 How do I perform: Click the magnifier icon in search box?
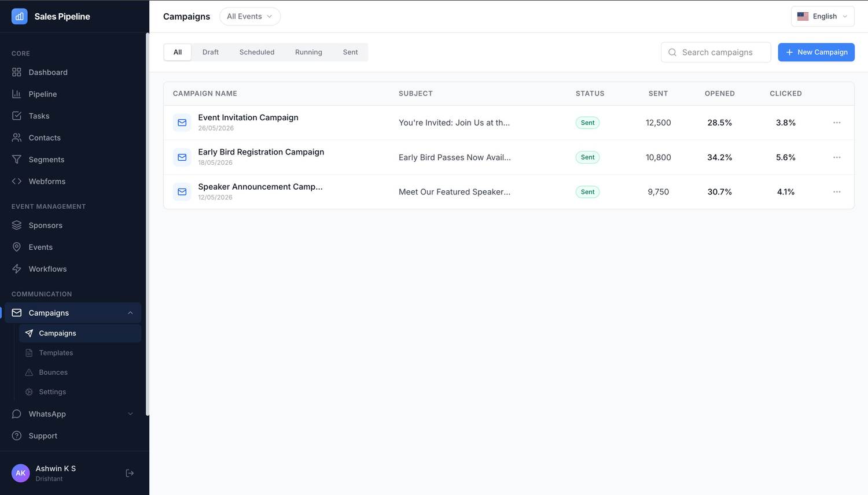tap(672, 52)
